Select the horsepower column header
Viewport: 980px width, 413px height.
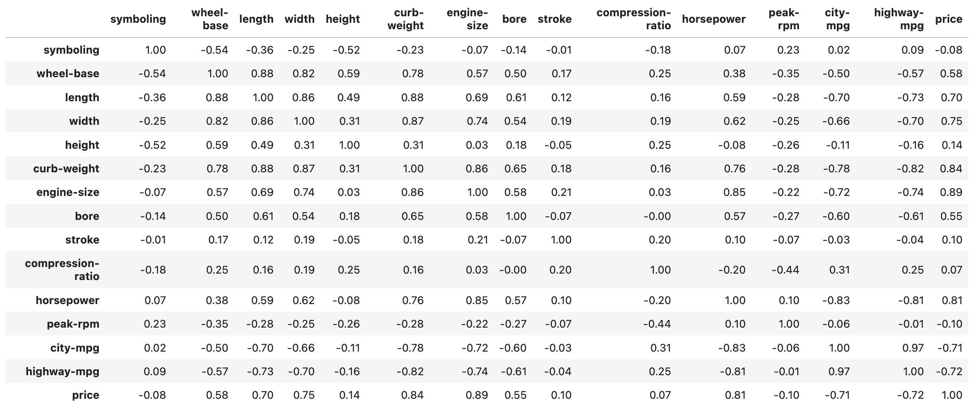pos(713,19)
